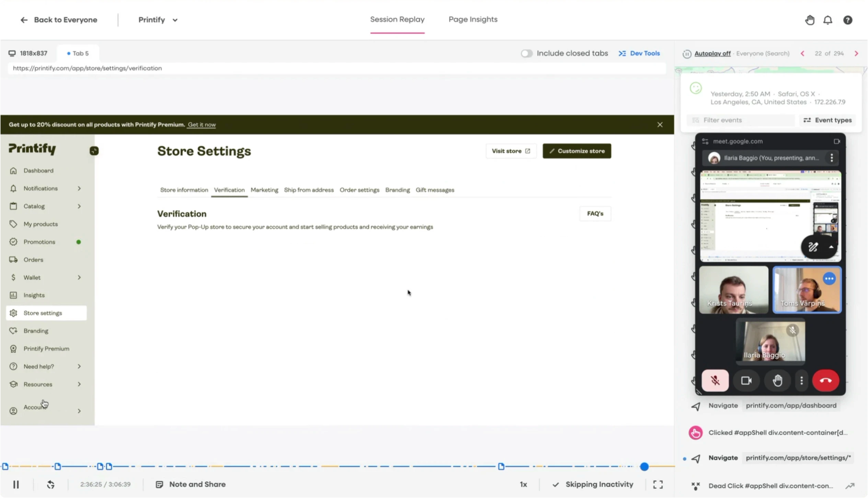Viewport: 868px width, 498px height.
Task: Open Ilaria Baggio presenter options menu
Action: tap(831, 158)
